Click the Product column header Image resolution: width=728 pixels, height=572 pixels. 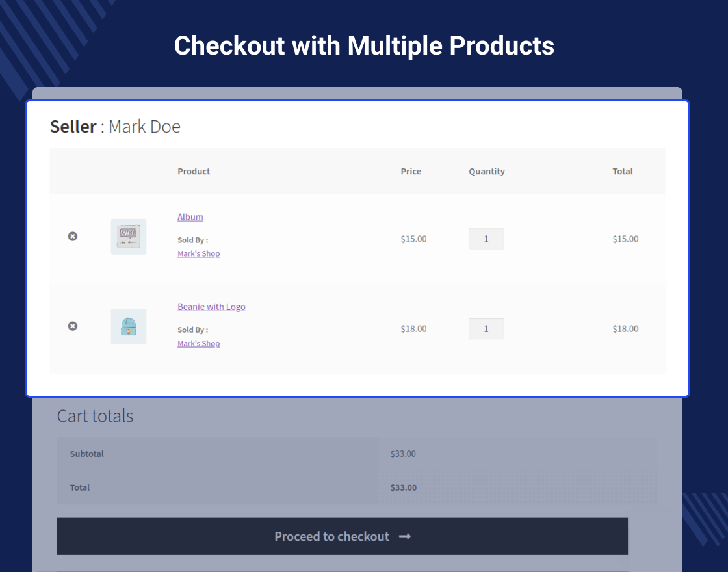(194, 172)
